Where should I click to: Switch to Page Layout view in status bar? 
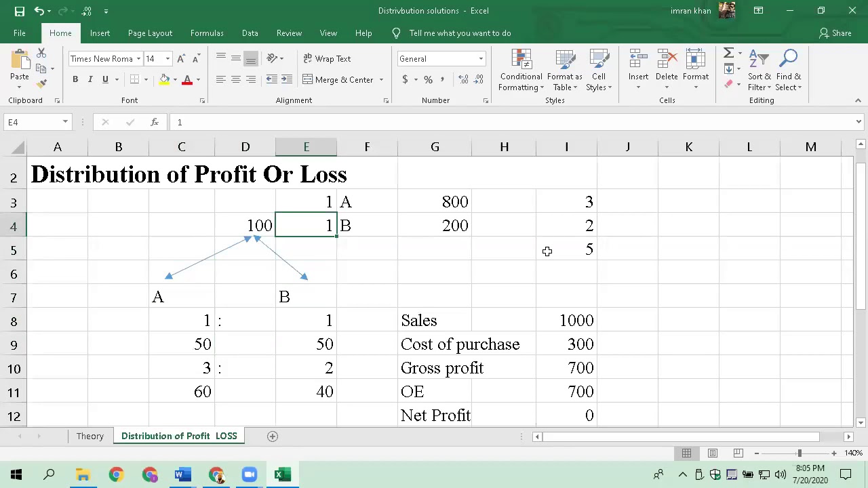pyautogui.click(x=712, y=453)
